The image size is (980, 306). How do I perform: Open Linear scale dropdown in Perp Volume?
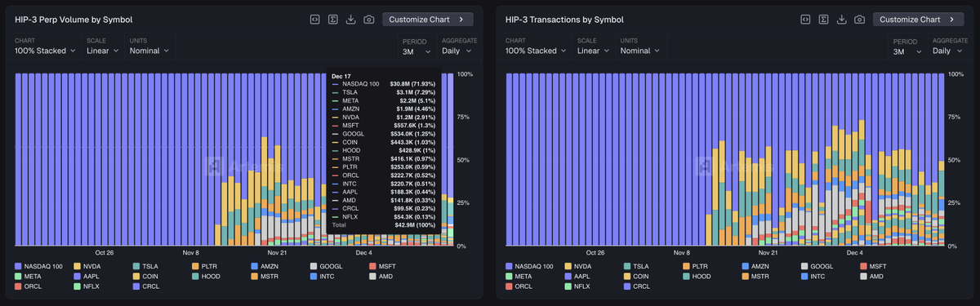point(102,51)
